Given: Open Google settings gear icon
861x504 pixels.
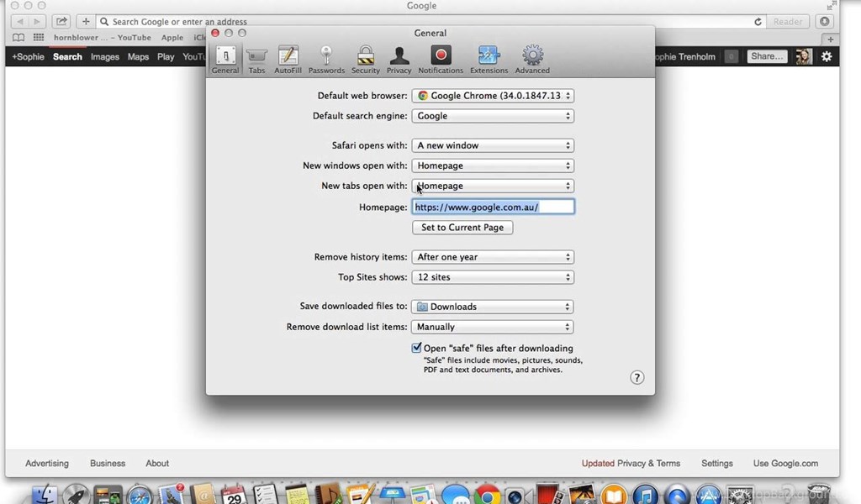Looking at the screenshot, I should point(827,56).
